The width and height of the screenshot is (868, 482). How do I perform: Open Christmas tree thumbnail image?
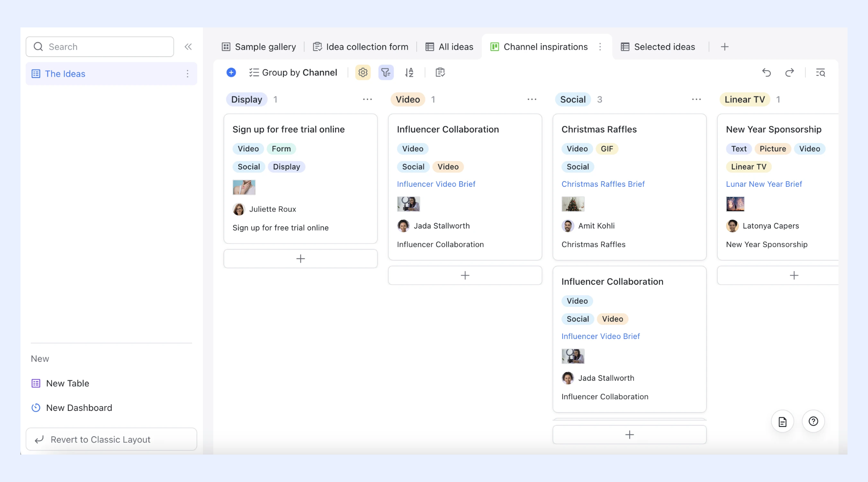coord(573,204)
